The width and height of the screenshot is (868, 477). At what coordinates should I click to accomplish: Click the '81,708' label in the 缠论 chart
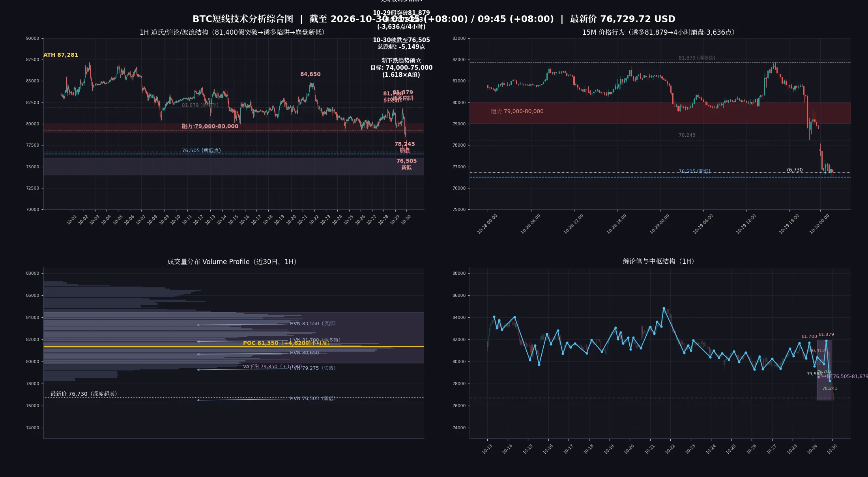809,336
